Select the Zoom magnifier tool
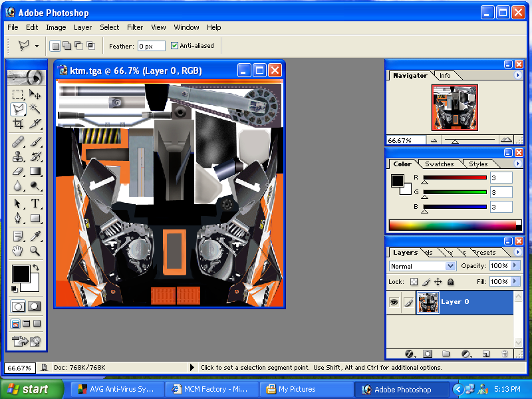This screenshot has width=532, height=399. pyautogui.click(x=35, y=251)
